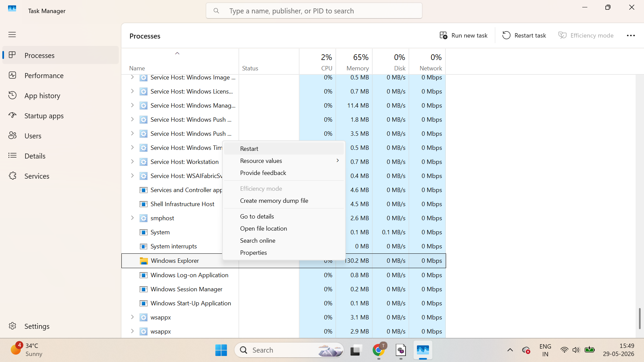Click the taskbar Search box
The height and width of the screenshot is (362, 644).
289,350
